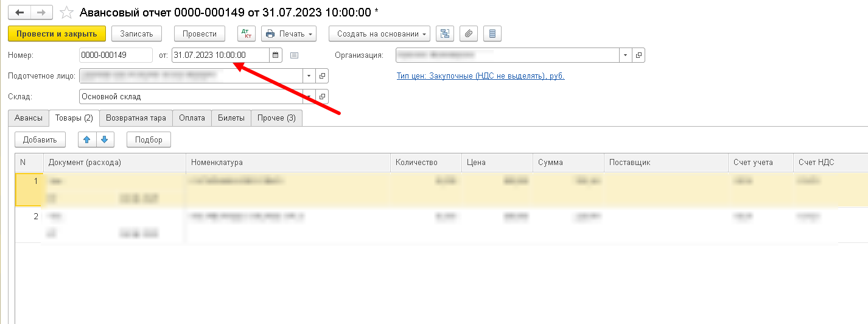The height and width of the screenshot is (324, 868).
Task: Click the comment icon next to date
Action: (x=295, y=55)
